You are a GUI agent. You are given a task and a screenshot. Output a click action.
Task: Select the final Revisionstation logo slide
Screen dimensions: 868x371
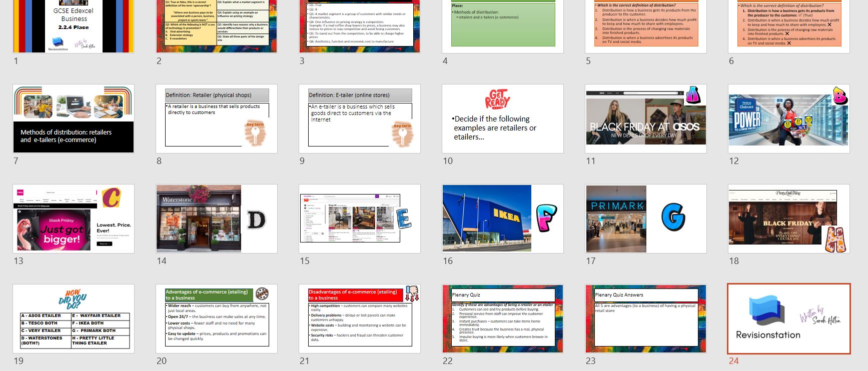(x=789, y=318)
